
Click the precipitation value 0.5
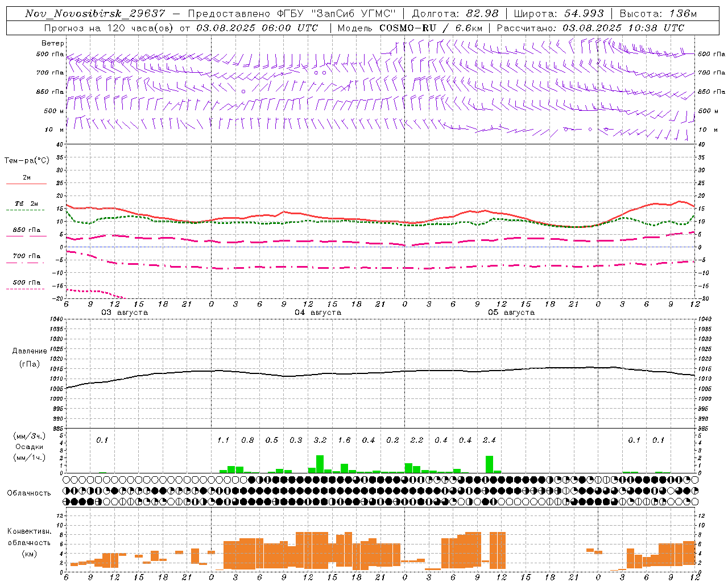pyautogui.click(x=272, y=440)
